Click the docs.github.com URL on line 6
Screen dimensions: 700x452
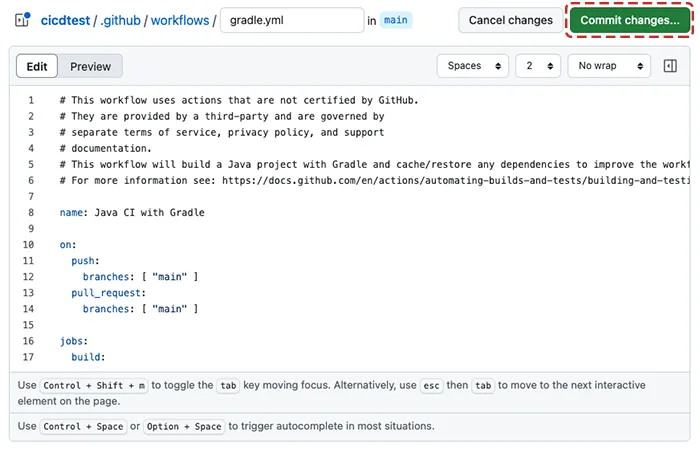point(456,180)
